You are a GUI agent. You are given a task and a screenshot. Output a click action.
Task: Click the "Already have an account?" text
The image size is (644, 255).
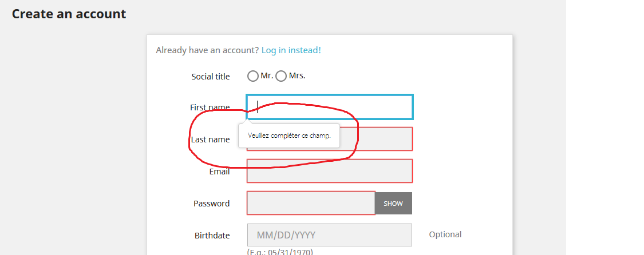(207, 50)
